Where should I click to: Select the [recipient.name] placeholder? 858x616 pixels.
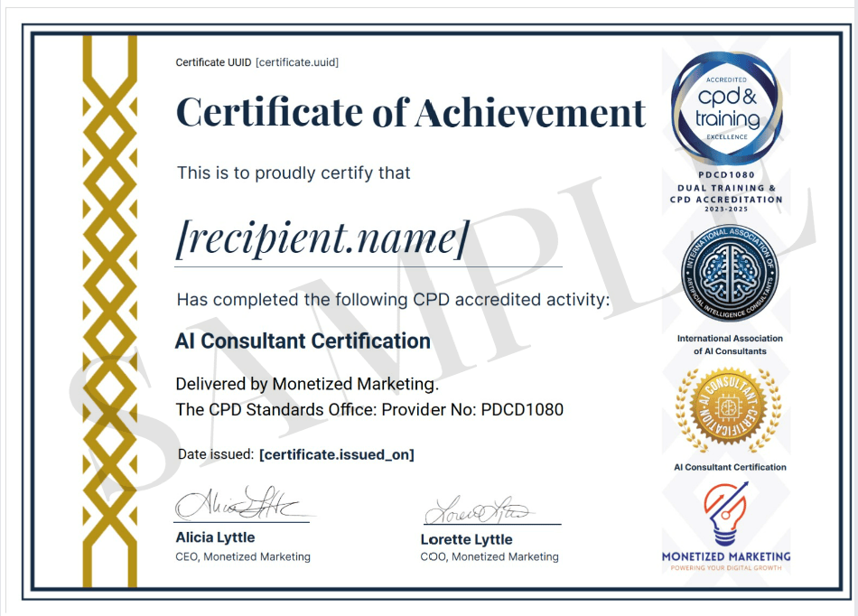pos(322,238)
